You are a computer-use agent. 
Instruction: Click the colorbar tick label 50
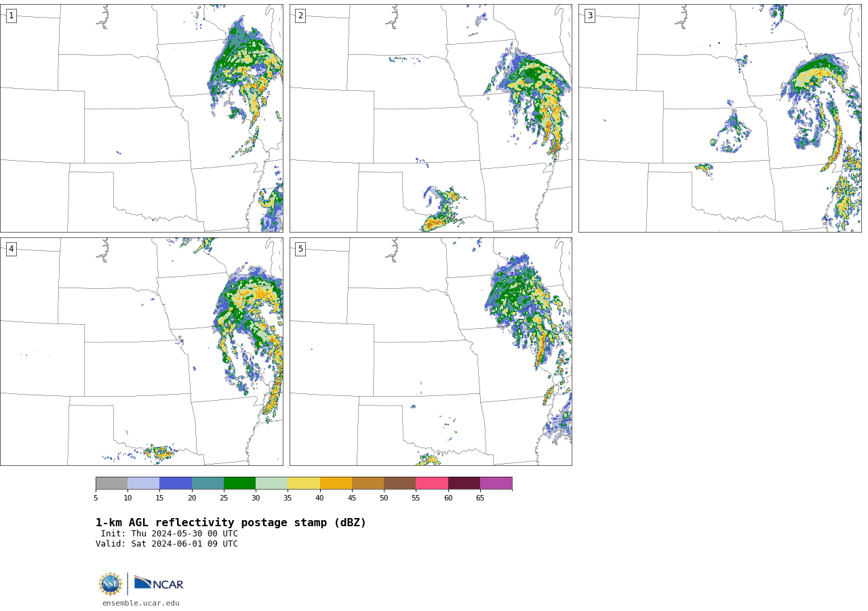point(384,498)
